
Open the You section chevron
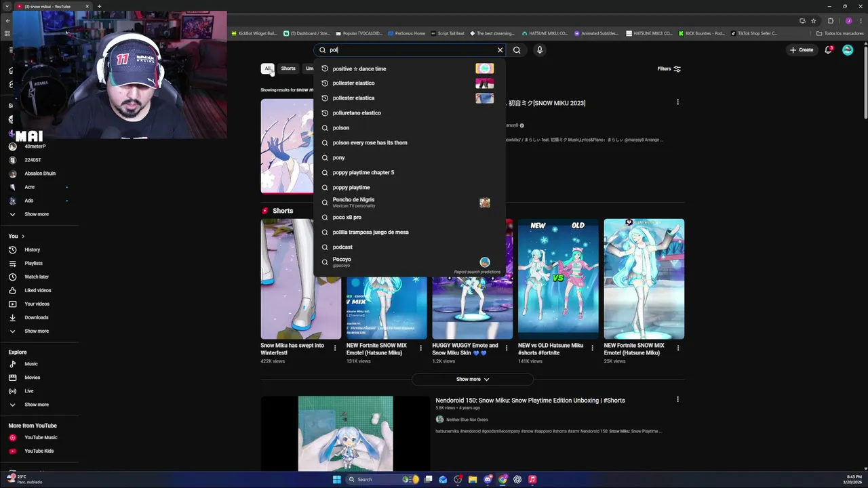tap(23, 237)
